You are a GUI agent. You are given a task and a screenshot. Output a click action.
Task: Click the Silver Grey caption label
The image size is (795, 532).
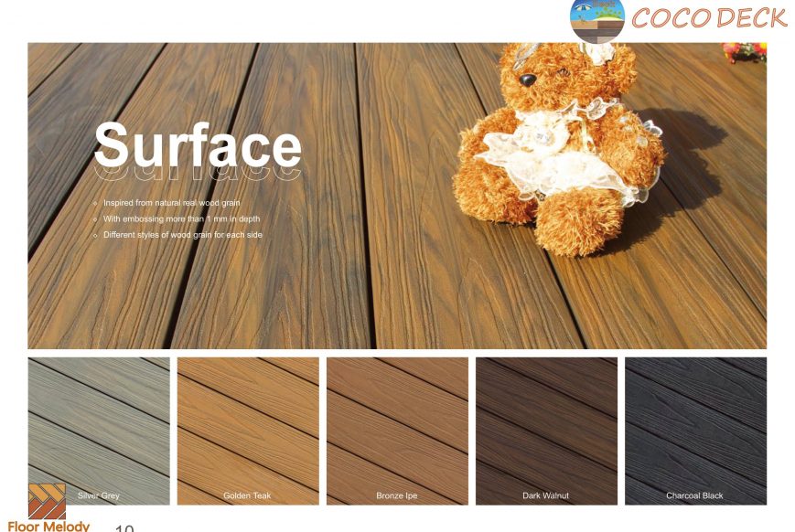[99, 495]
